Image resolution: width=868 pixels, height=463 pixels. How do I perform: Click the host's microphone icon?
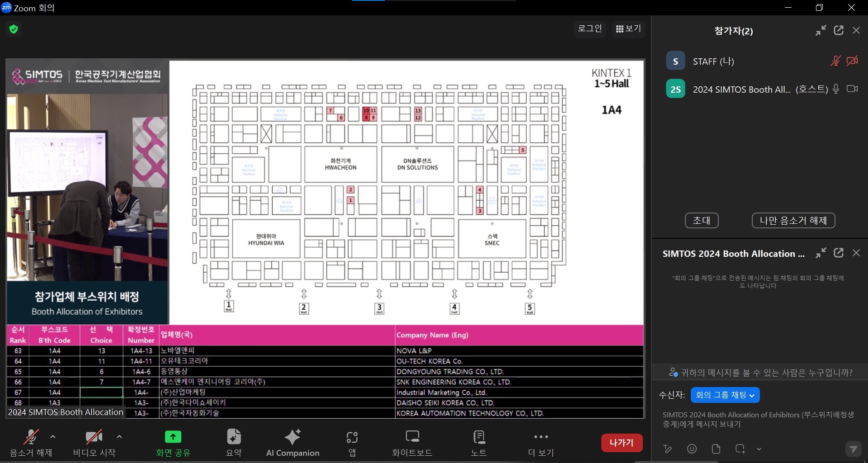pos(836,89)
